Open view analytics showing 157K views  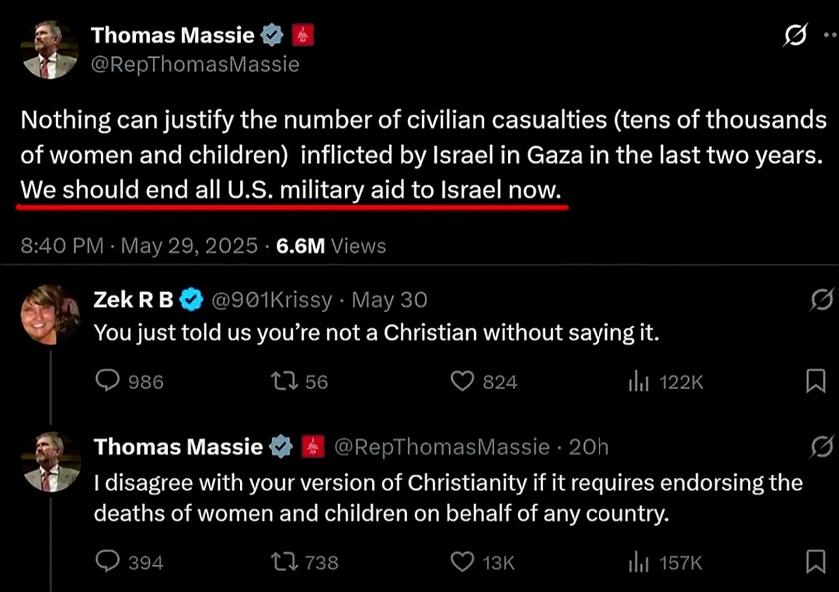pos(638,563)
